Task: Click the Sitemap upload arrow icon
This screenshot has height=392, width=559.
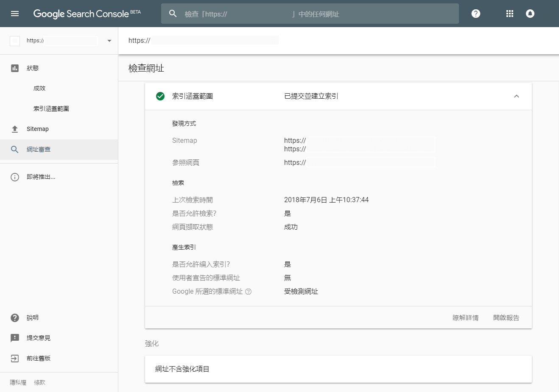Action: point(15,129)
